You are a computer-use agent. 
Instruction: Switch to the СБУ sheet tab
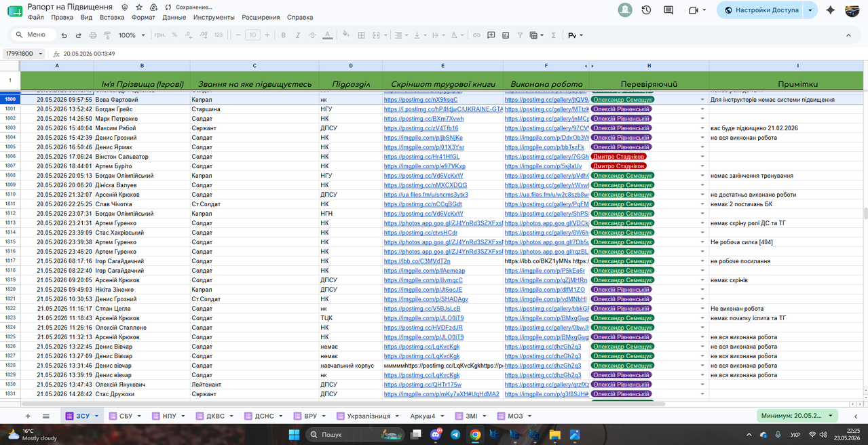[x=126, y=416]
